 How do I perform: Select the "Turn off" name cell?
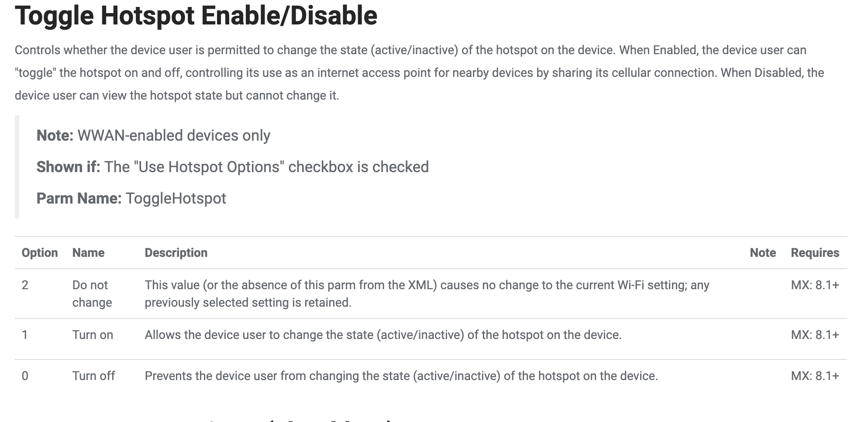pos(93,376)
